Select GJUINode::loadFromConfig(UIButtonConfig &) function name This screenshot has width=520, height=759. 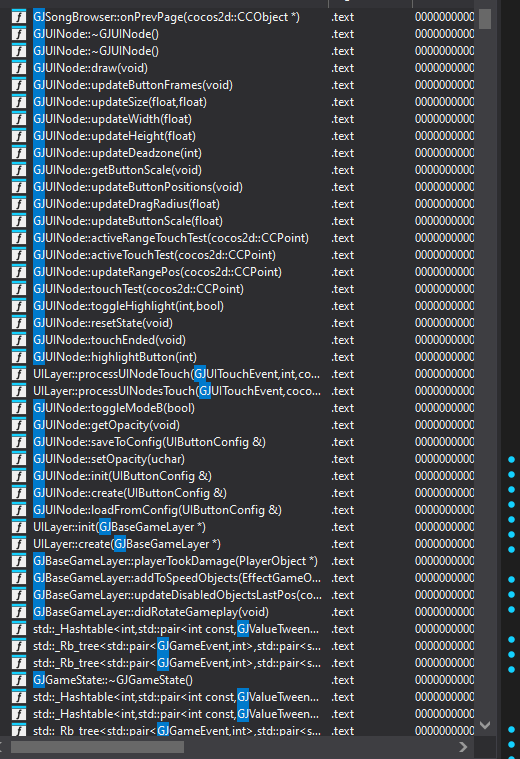(x=157, y=510)
